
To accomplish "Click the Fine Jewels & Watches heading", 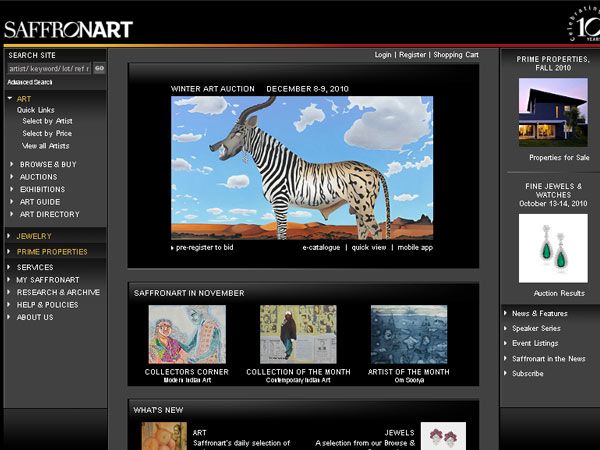I will coord(553,191).
